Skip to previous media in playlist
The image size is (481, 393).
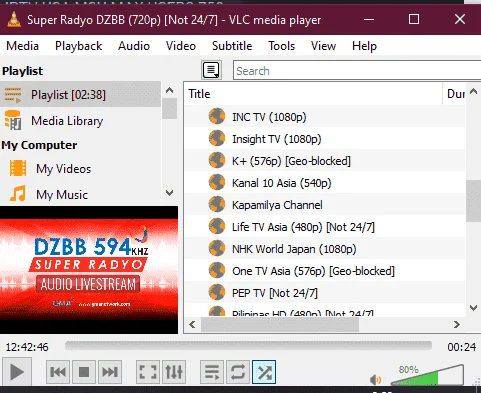point(58,372)
